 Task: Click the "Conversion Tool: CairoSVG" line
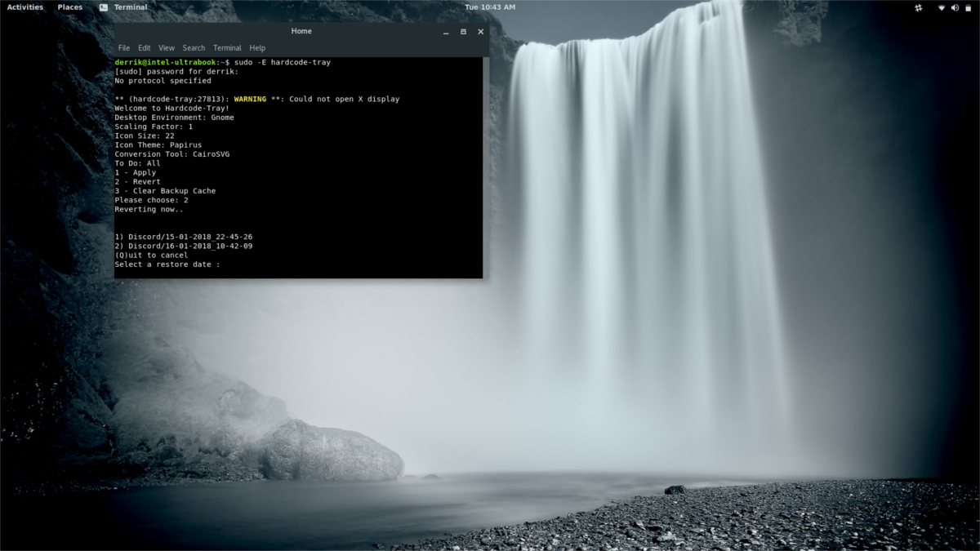click(x=172, y=154)
